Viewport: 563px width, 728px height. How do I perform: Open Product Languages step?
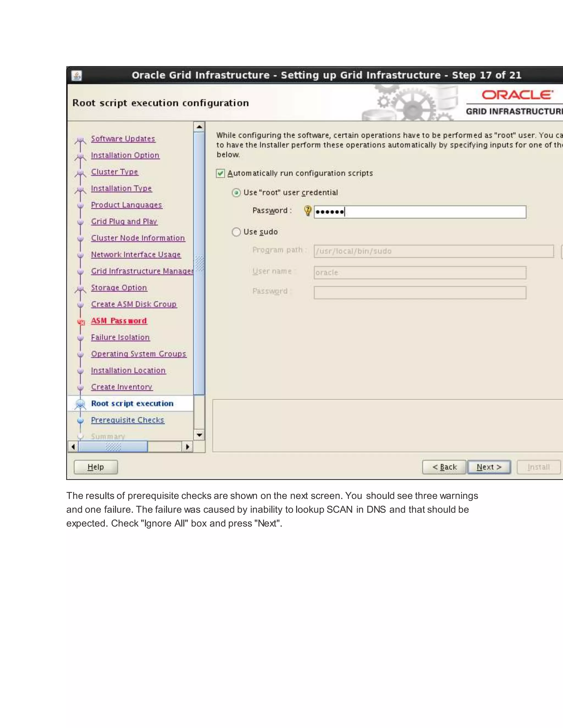tap(126, 205)
